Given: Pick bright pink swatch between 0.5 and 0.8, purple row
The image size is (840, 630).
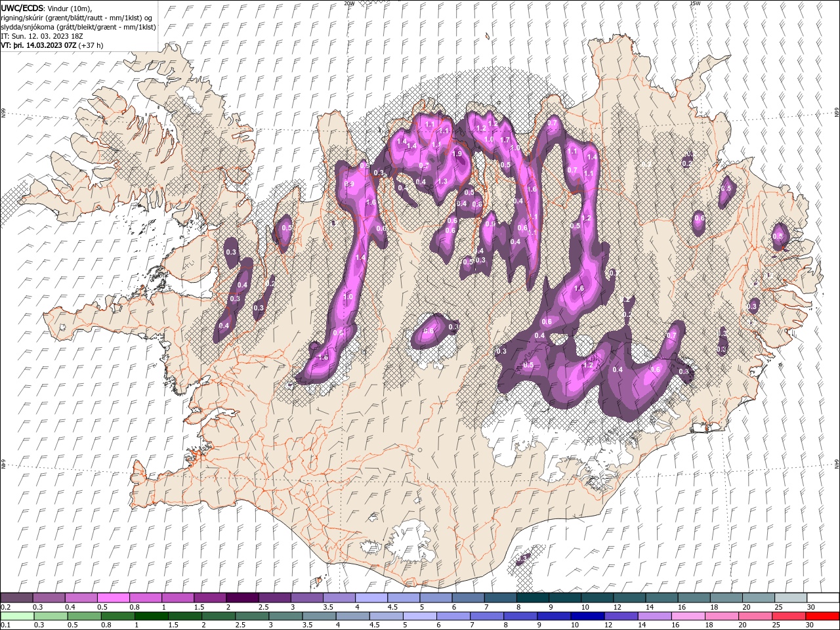Looking at the screenshot, I should tap(113, 598).
